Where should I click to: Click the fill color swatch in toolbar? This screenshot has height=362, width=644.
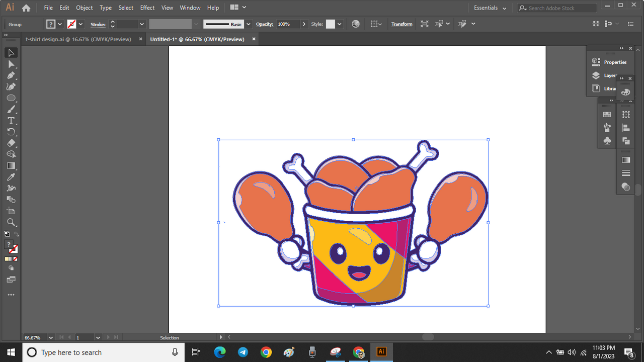click(x=9, y=245)
